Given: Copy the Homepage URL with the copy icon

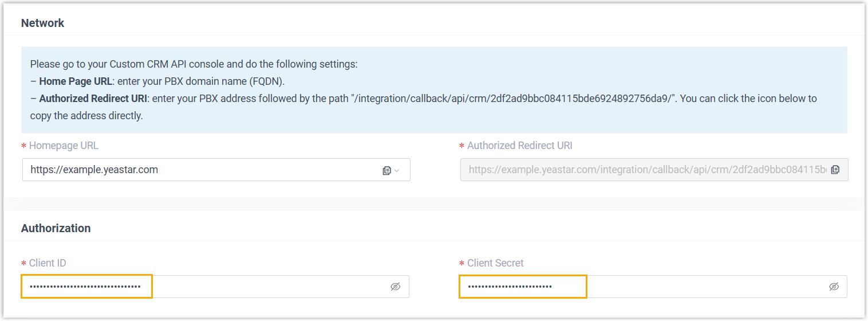Looking at the screenshot, I should [387, 170].
